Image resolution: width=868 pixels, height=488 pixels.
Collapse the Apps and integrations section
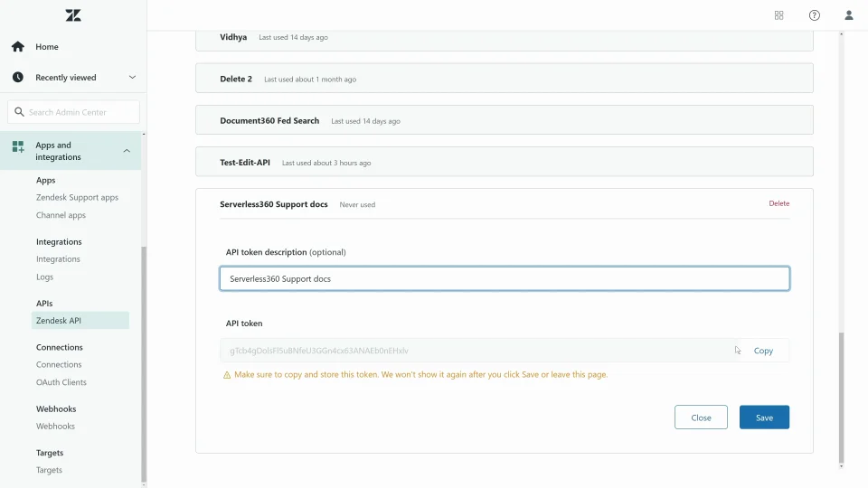click(127, 151)
